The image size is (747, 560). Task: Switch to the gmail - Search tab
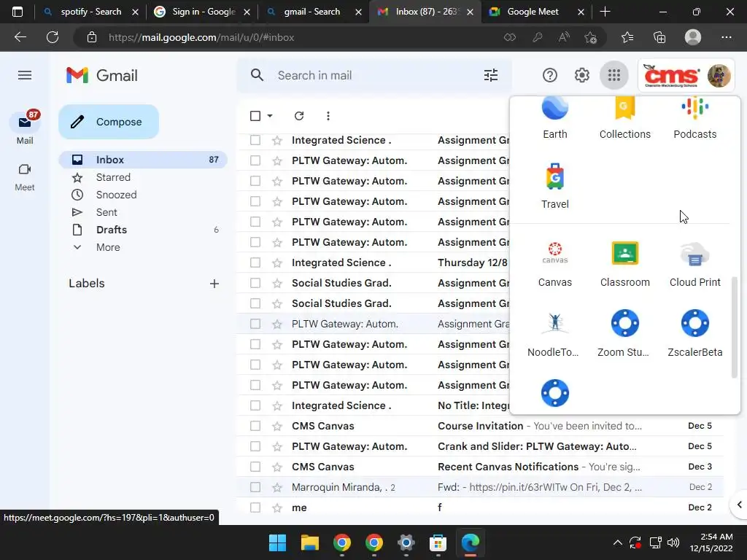(x=312, y=12)
